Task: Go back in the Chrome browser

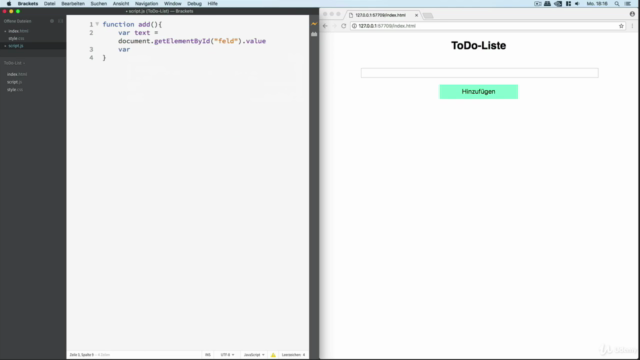Action: tap(325, 26)
